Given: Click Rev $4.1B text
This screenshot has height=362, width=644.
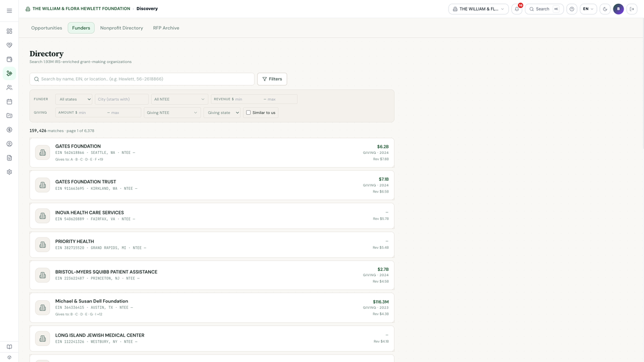Looking at the screenshot, I should 381,342.
